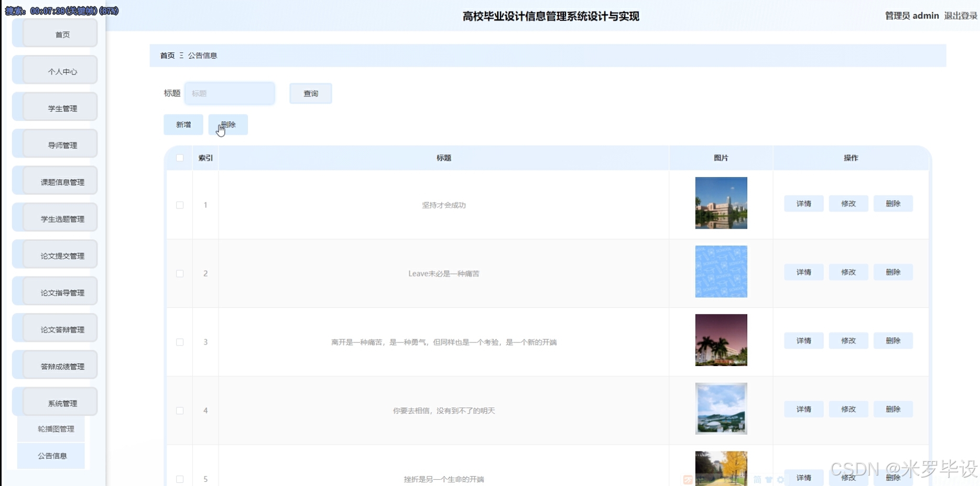Click 修改 for row Leave未必是一种痛苦
The width and height of the screenshot is (980, 486).
click(x=848, y=272)
